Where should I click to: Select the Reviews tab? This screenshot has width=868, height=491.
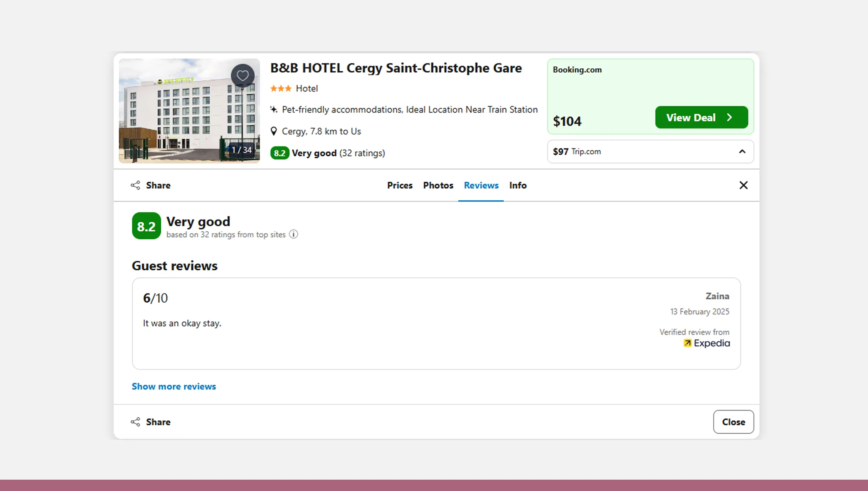coord(481,185)
